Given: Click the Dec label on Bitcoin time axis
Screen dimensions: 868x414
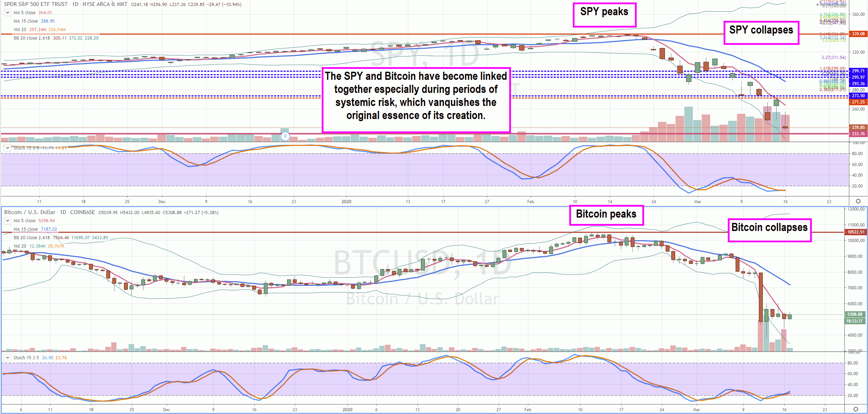Looking at the screenshot, I should pyautogui.click(x=166, y=410).
